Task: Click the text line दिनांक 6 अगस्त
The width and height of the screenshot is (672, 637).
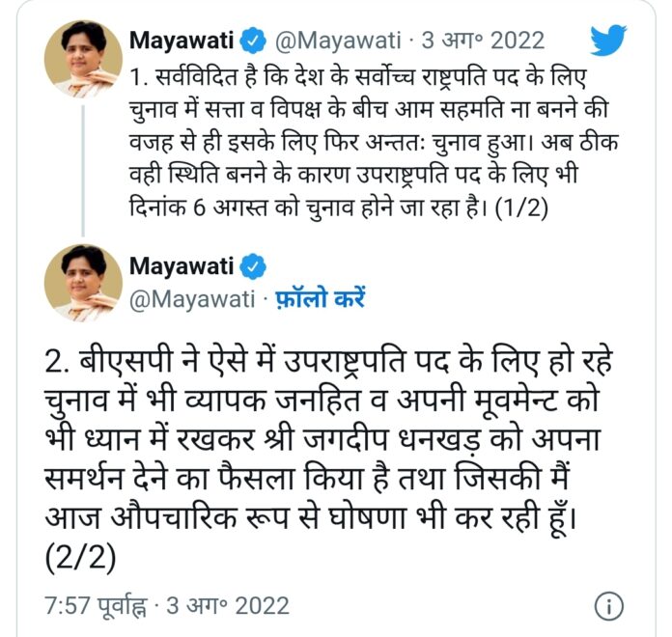Action: click(339, 208)
